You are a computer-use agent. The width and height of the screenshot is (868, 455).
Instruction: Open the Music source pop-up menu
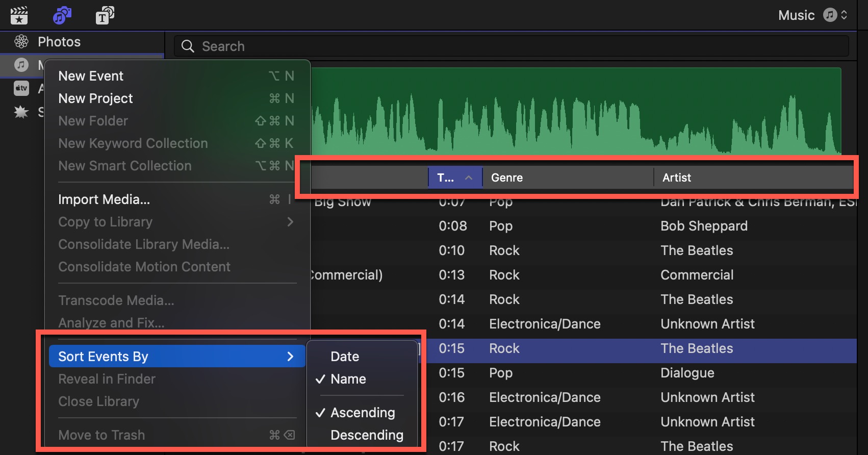[x=812, y=15]
